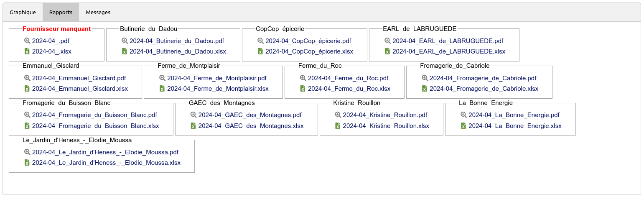This screenshot has height=197, width=644.
Task: Click the magnifier icon beside EARL_de_LABRUGUEDE PDF
Action: (x=387, y=41)
